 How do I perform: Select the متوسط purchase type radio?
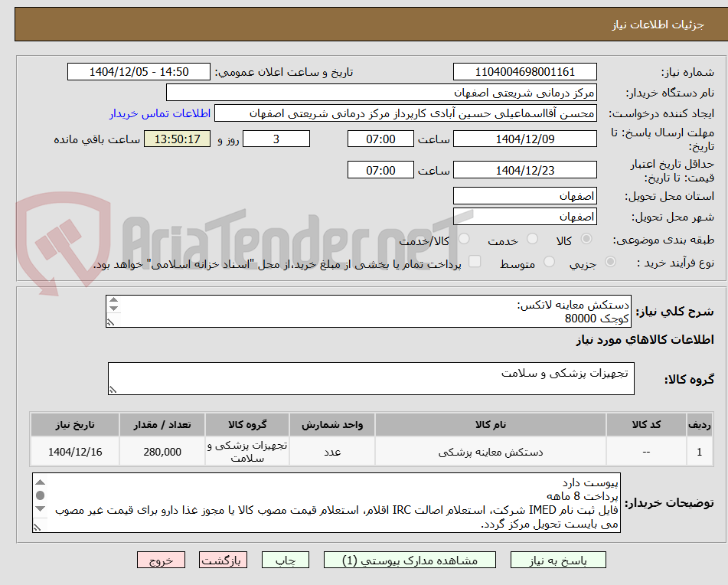(x=549, y=262)
